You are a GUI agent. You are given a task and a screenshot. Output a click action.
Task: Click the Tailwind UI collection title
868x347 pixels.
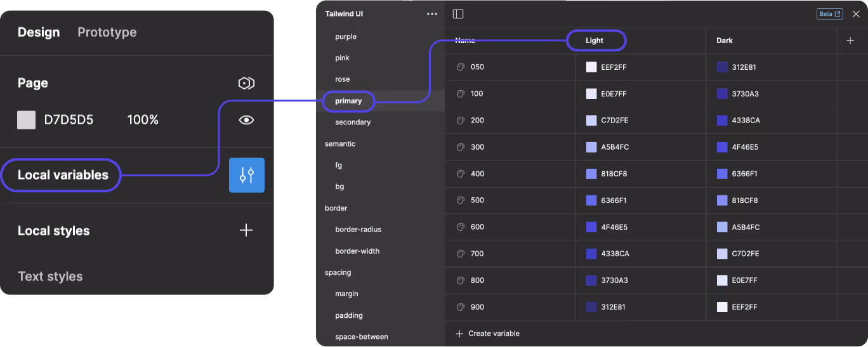344,14
